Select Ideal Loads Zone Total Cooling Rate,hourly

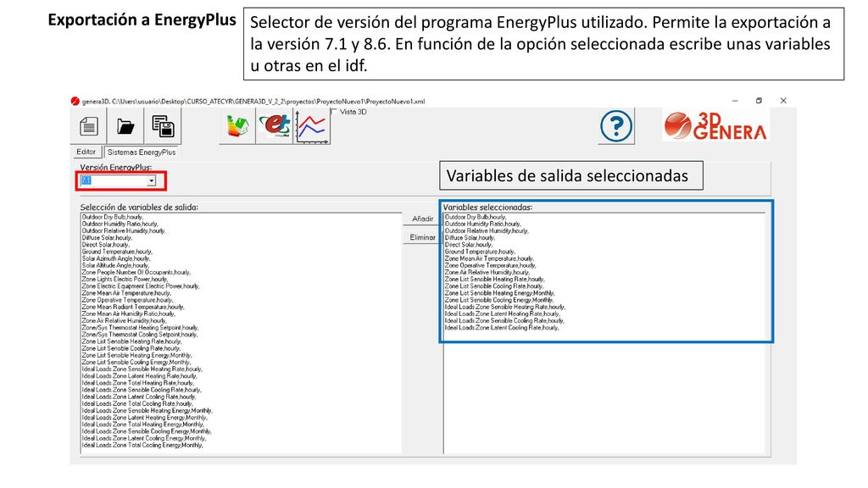[x=138, y=404]
